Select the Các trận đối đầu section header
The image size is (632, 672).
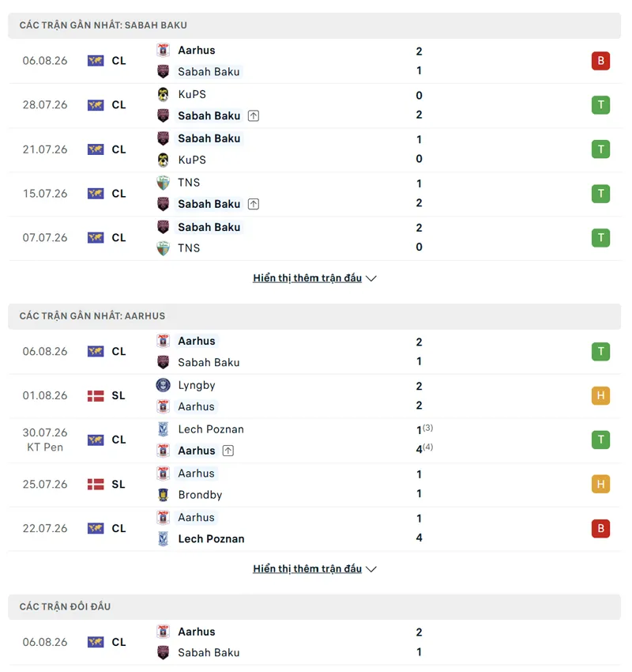pyautogui.click(x=314, y=606)
